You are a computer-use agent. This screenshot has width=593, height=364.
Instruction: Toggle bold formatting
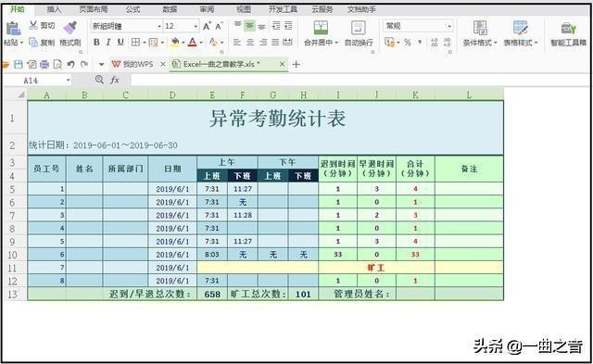96,43
